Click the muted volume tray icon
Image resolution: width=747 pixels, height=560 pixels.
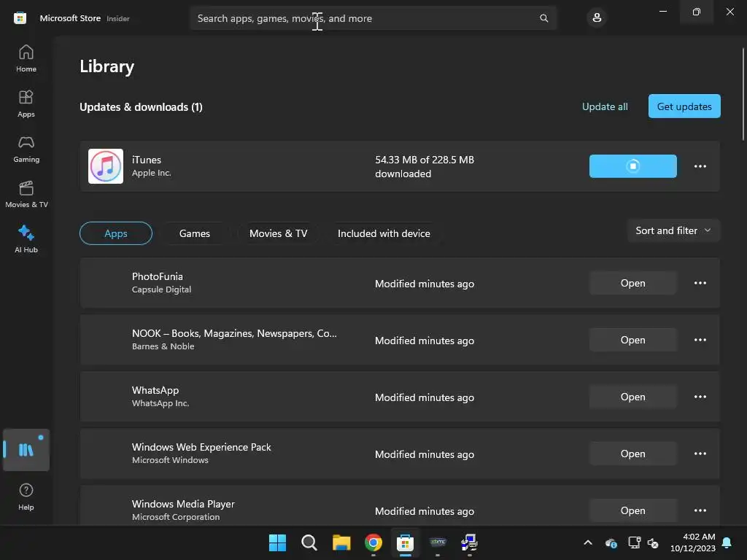pyautogui.click(x=653, y=542)
